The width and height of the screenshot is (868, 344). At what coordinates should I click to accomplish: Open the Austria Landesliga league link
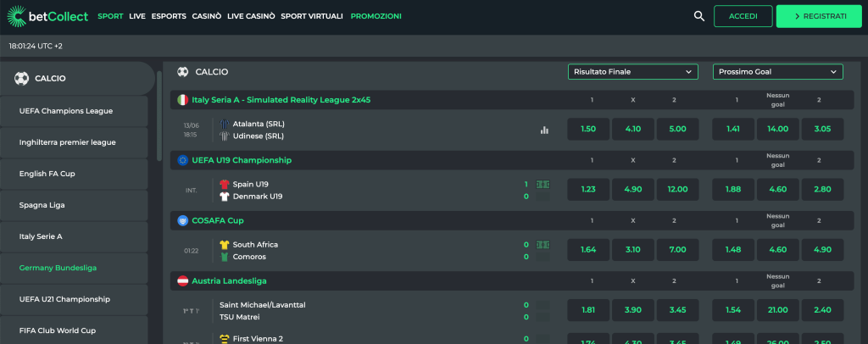(x=229, y=280)
